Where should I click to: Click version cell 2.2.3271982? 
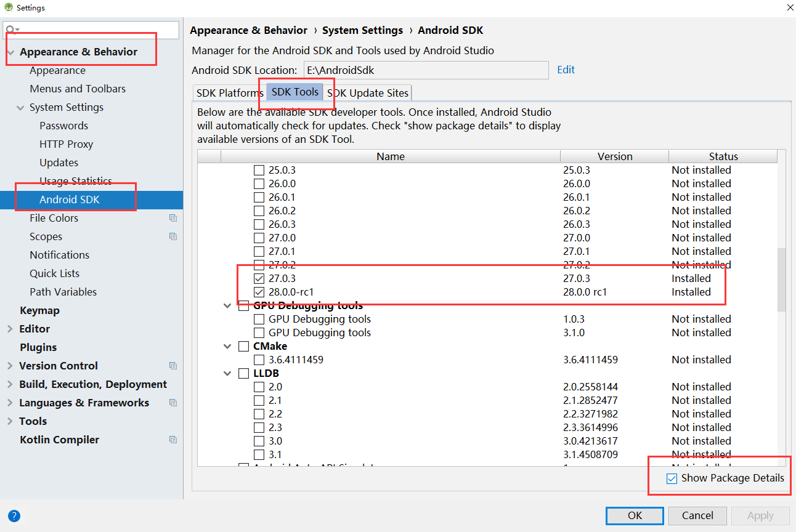(590, 414)
